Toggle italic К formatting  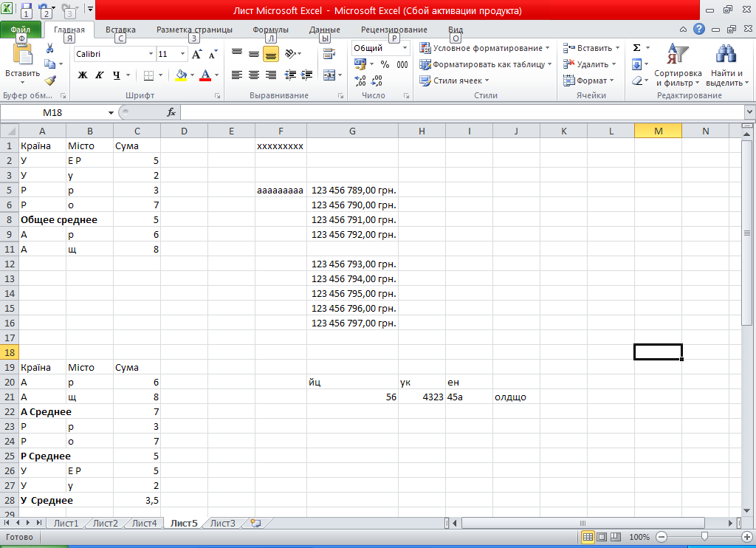[100, 75]
